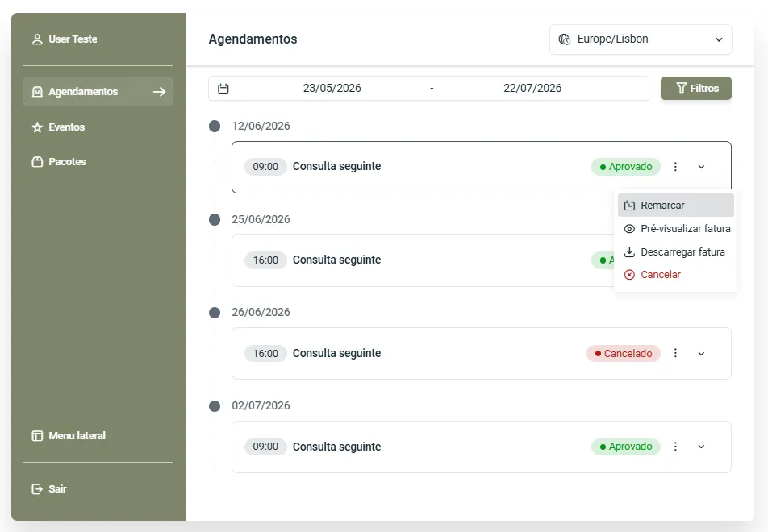This screenshot has width=768, height=532.
Task: Click 16:00 time on 26/06/2026 appointment
Action: coord(265,353)
